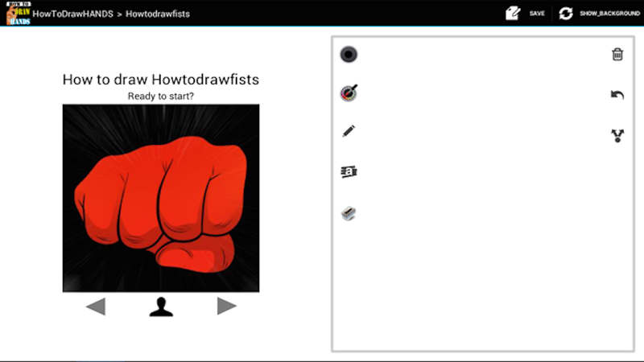Navigate to HowToDrawHANDS breadcrumb
This screenshot has height=362, width=644.
(72, 14)
